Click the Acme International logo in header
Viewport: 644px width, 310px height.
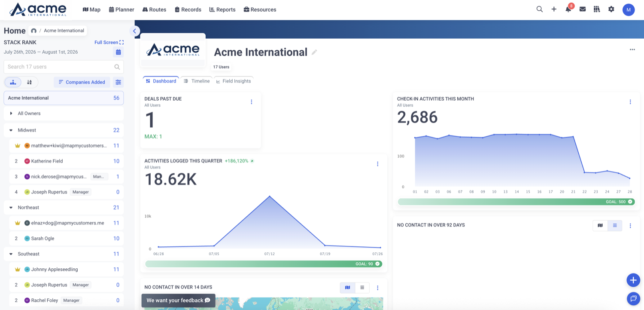pos(38,9)
